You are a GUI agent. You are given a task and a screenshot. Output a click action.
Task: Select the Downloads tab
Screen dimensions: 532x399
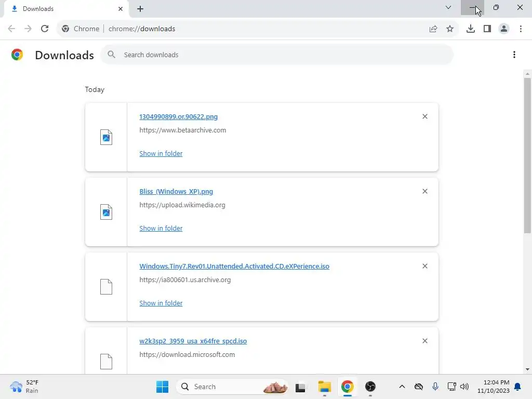[x=66, y=9]
